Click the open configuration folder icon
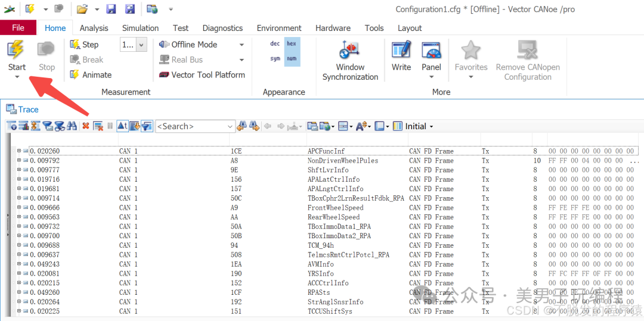Viewport: 644px width, 321px height. click(82, 8)
